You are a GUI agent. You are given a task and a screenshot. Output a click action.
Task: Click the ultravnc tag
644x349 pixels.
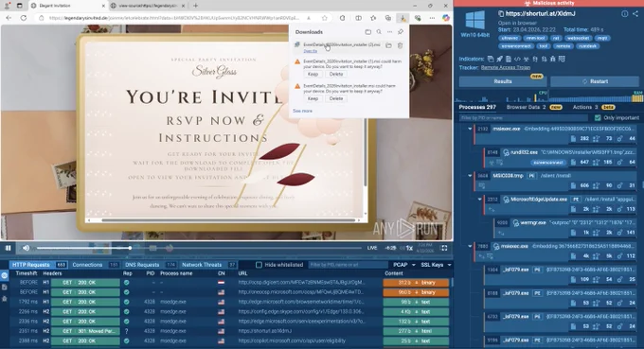coord(510,38)
